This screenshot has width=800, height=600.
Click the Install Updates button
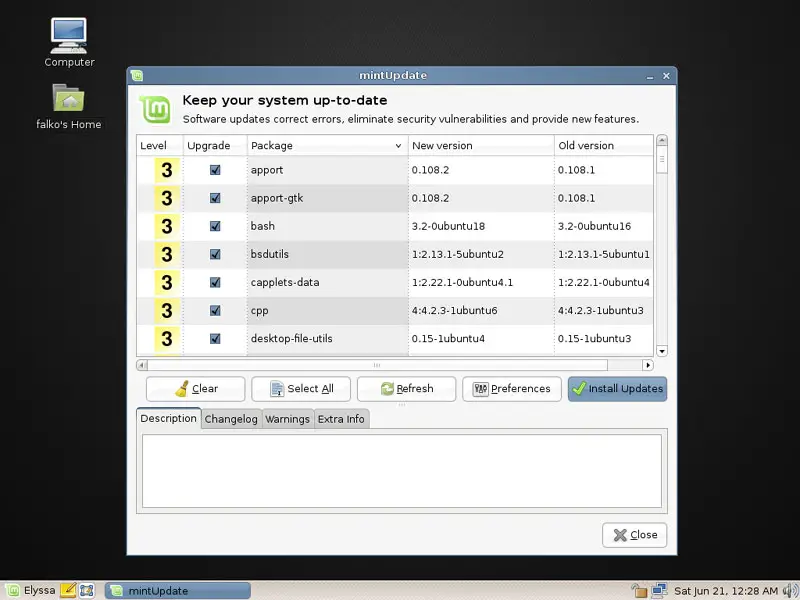pyautogui.click(x=617, y=389)
